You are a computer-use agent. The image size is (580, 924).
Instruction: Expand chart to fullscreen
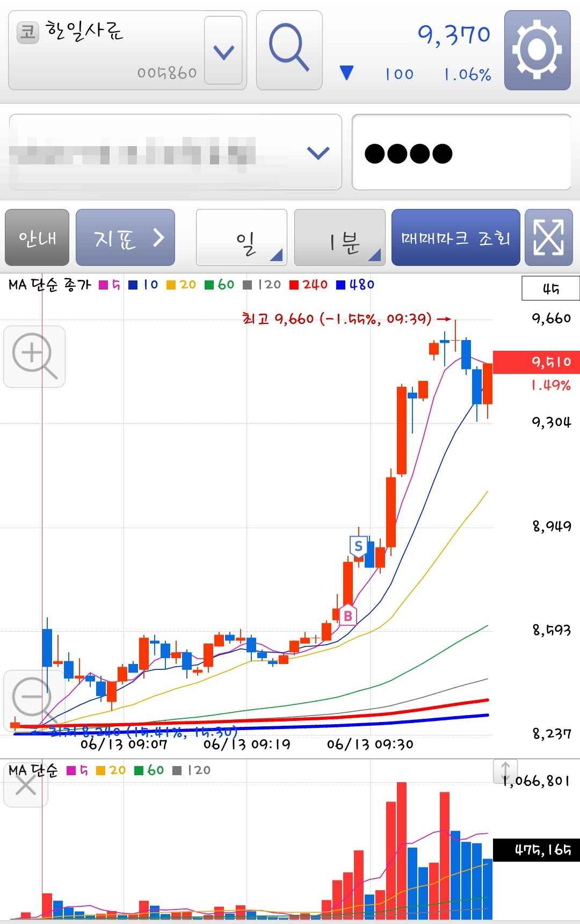click(x=549, y=237)
